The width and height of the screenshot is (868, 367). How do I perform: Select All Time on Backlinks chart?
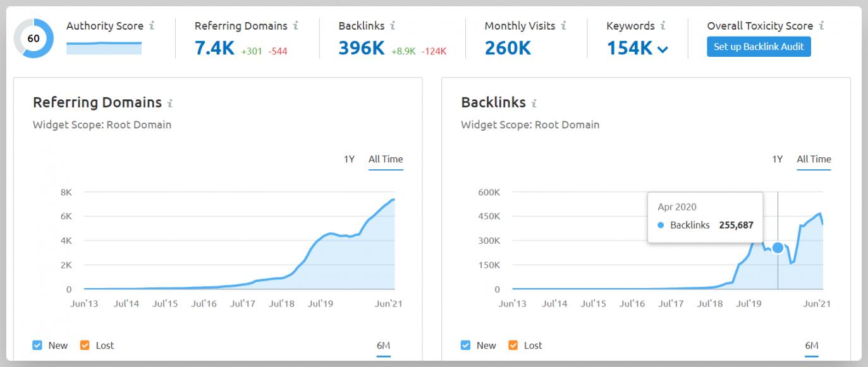pos(814,159)
